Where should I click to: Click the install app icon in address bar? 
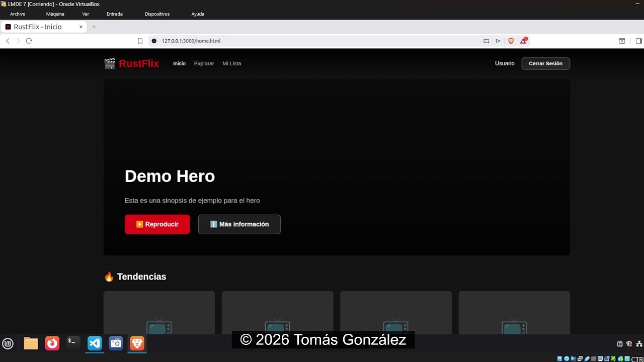(x=486, y=41)
